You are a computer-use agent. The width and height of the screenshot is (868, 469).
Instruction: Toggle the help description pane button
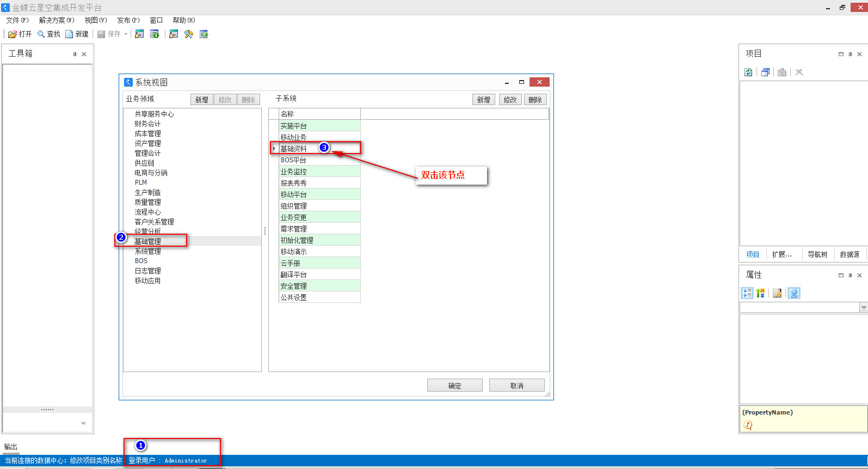pyautogui.click(x=794, y=293)
